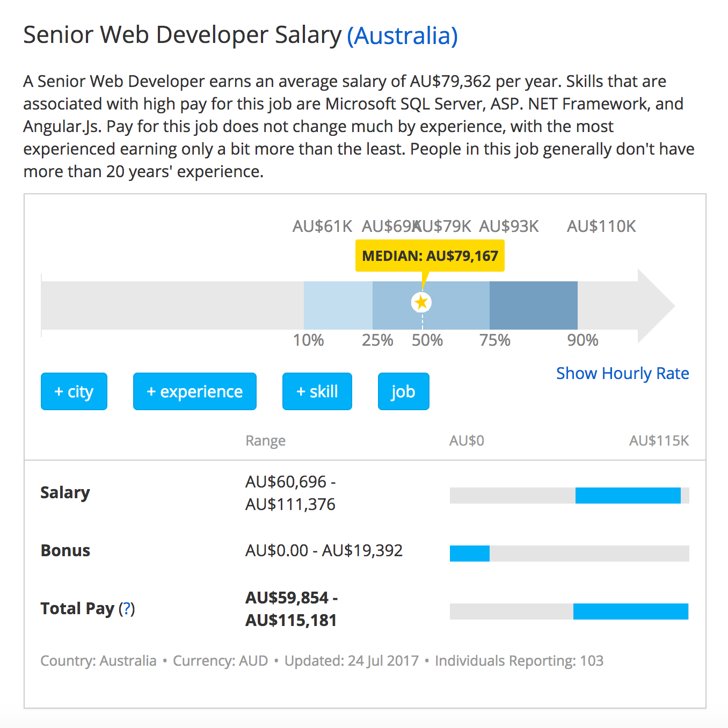Viewport: 728px width, 728px height.
Task: Click the Bonus range blue bar
Action: 469,554
